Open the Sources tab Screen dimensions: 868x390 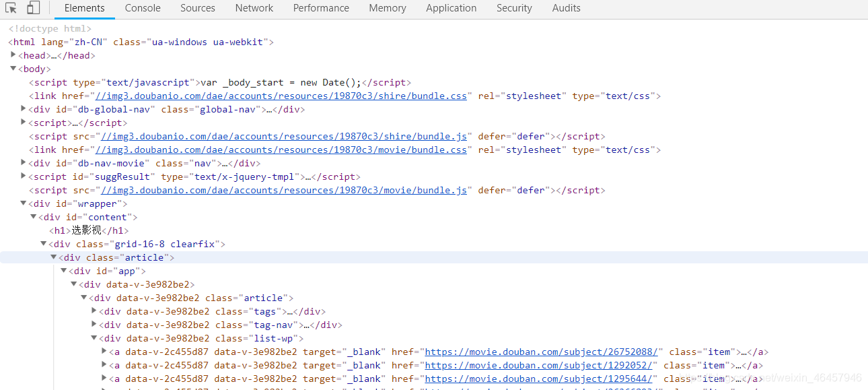click(x=198, y=8)
